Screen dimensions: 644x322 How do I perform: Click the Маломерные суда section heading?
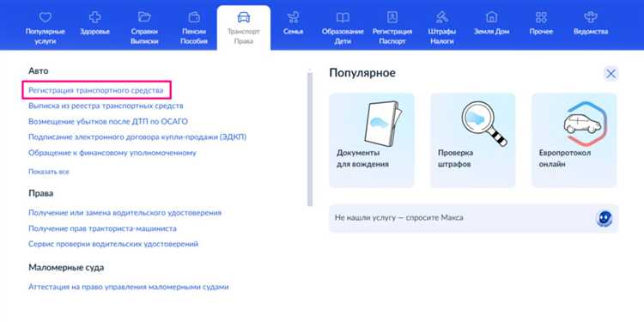66,267
